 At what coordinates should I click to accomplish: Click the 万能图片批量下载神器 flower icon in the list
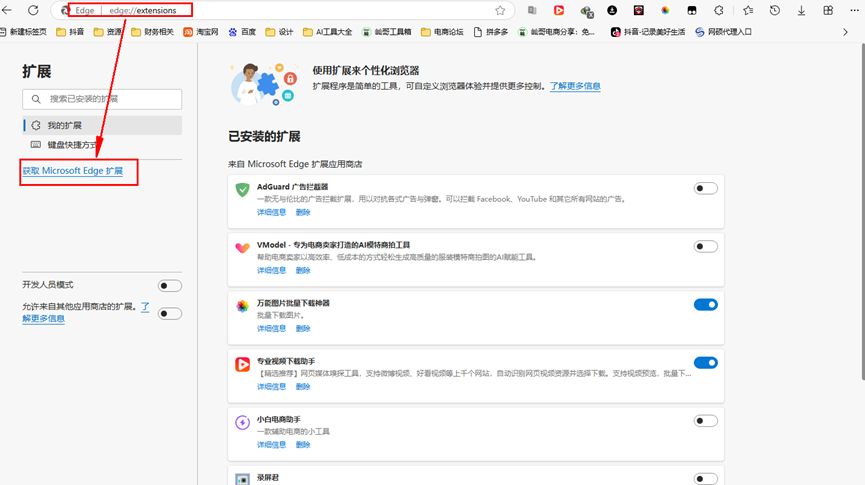click(242, 306)
